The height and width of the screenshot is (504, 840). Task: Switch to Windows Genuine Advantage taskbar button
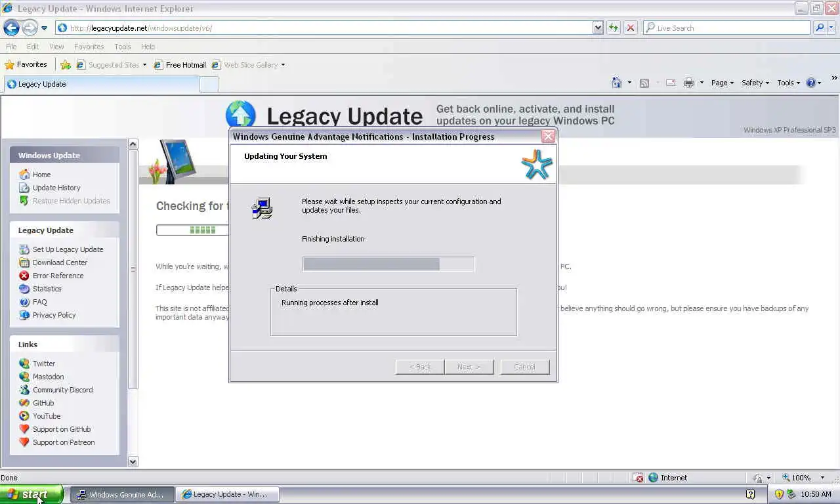pos(122,494)
